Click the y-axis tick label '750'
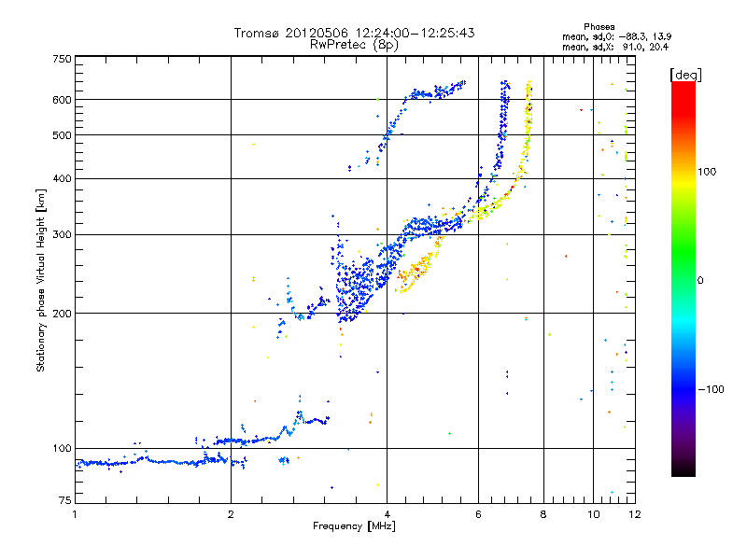747x560 pixels. (x=63, y=59)
